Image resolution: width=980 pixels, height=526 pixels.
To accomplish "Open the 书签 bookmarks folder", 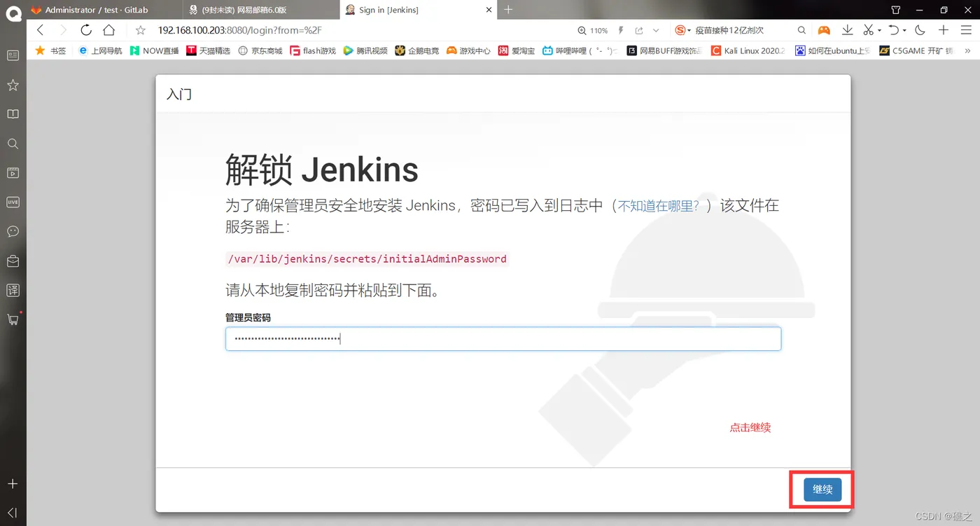I will click(x=50, y=50).
